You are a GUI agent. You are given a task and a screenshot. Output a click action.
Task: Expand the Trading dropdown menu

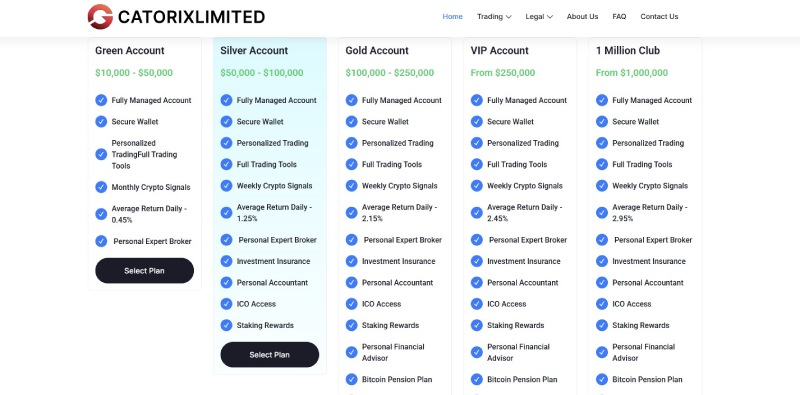(494, 16)
